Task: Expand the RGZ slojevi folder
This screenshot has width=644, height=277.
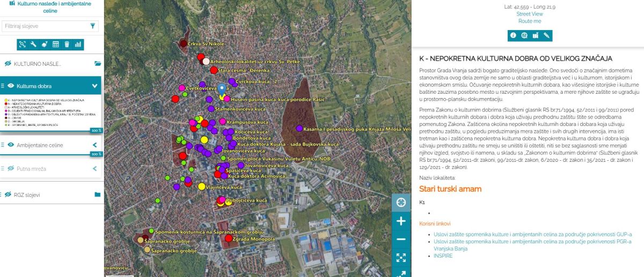Action: click(x=97, y=194)
